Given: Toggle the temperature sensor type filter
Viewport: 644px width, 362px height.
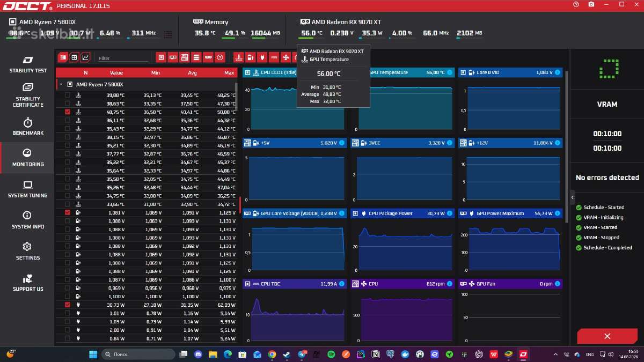Looking at the screenshot, I should pos(238,57).
